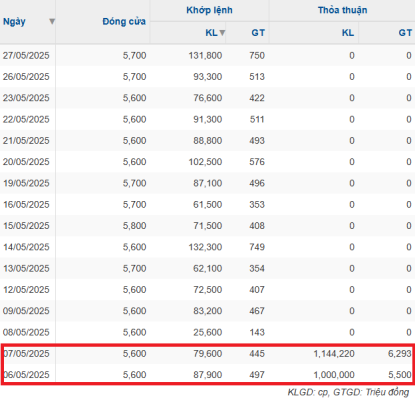Select the 07/05/2025 highlighted row date
The width and height of the screenshot is (415, 400).
[26, 354]
